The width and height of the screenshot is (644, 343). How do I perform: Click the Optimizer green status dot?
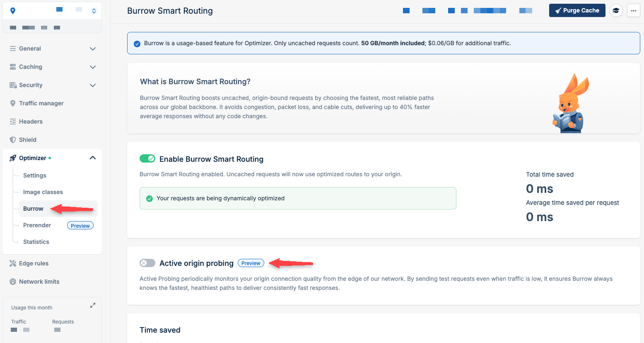50,158
